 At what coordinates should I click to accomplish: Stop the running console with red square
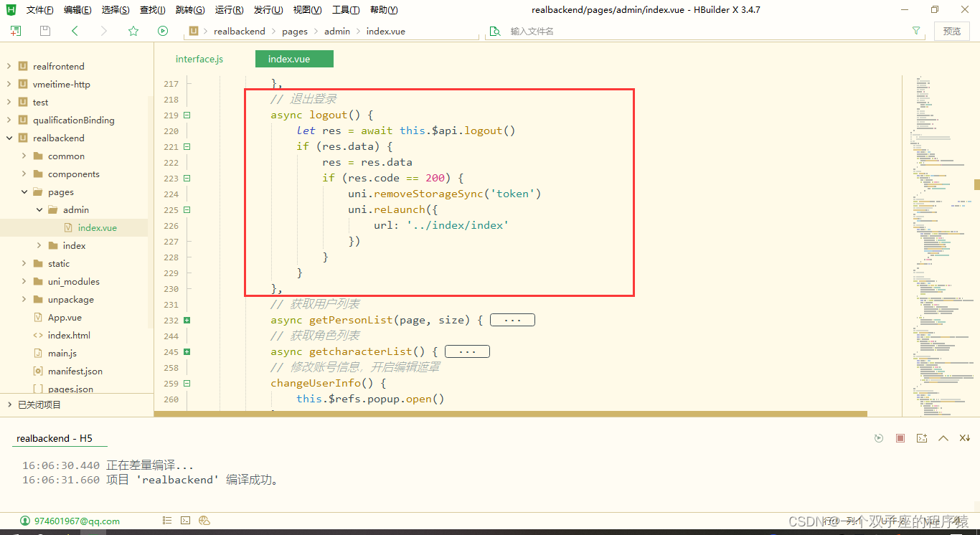tap(900, 438)
